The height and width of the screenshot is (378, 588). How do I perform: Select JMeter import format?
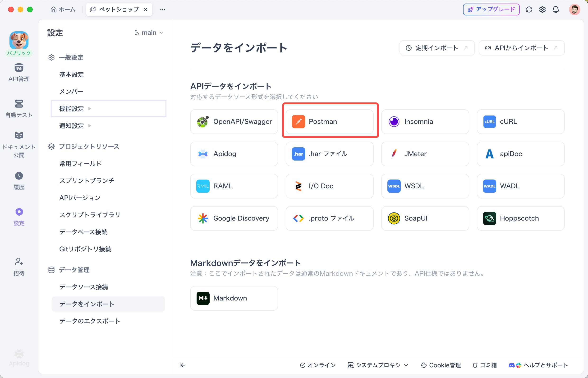[x=425, y=154]
